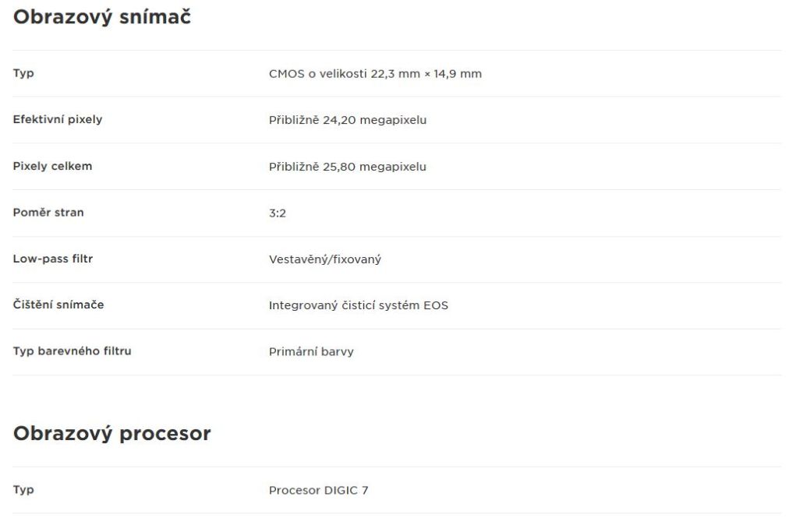Click the word EOS in cleaning row
The image size is (803, 532).
[x=435, y=305]
